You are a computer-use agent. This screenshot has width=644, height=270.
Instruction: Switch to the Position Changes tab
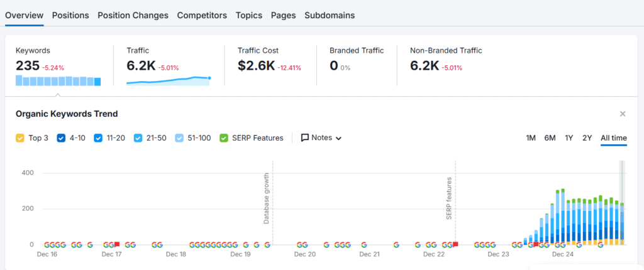point(133,15)
